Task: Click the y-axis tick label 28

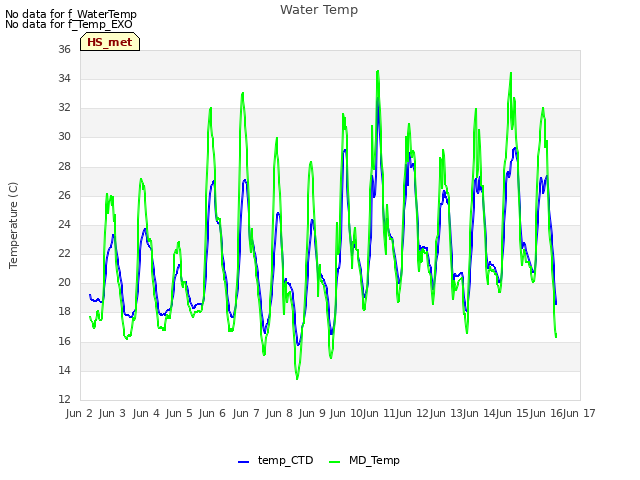Action: (x=64, y=166)
